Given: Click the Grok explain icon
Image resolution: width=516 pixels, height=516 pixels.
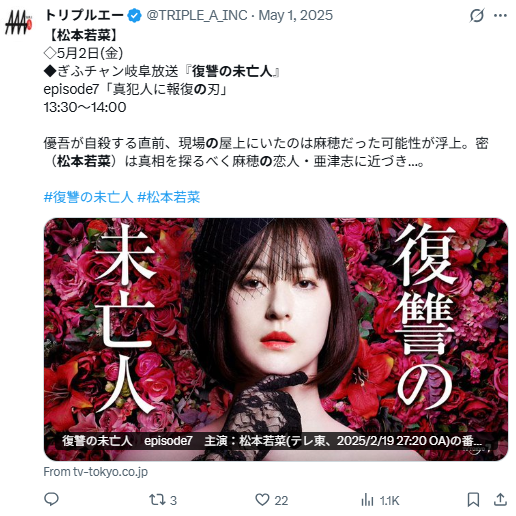Looking at the screenshot, I should tap(477, 15).
